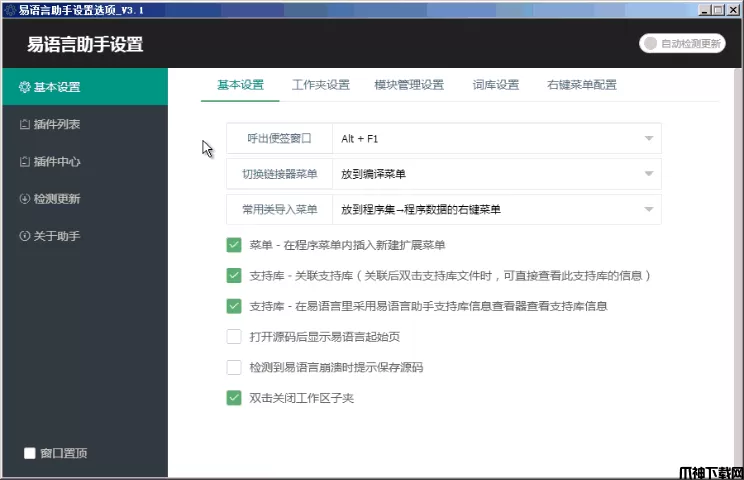Viewport: 744px width, 480px height.
Task: Uncheck the 支持库 - 关联支持库 option
Action: tap(234, 275)
